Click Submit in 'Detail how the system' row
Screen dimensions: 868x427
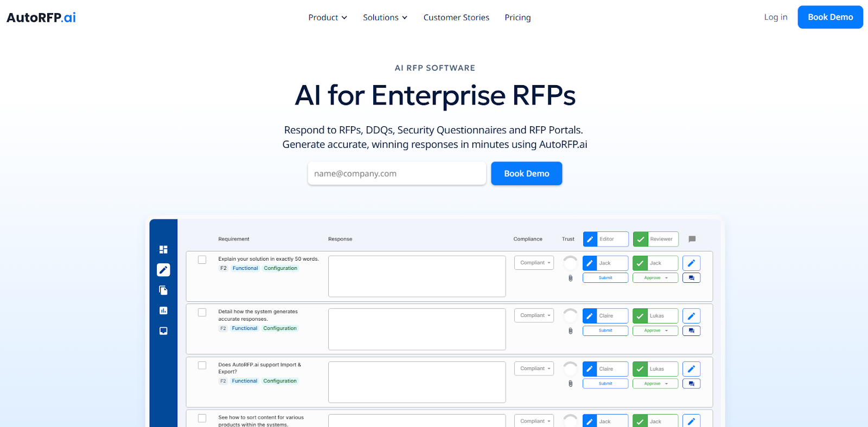pyautogui.click(x=605, y=331)
